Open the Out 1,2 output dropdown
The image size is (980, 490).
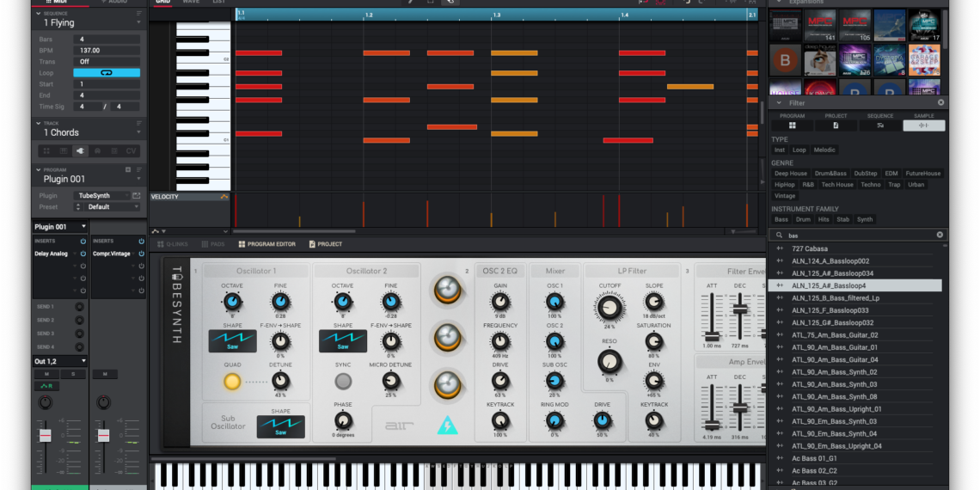pos(60,361)
